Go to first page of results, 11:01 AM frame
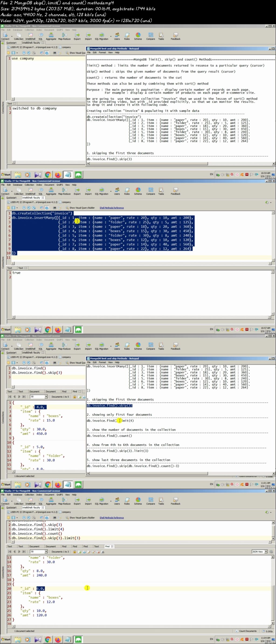 click(10, 397)
